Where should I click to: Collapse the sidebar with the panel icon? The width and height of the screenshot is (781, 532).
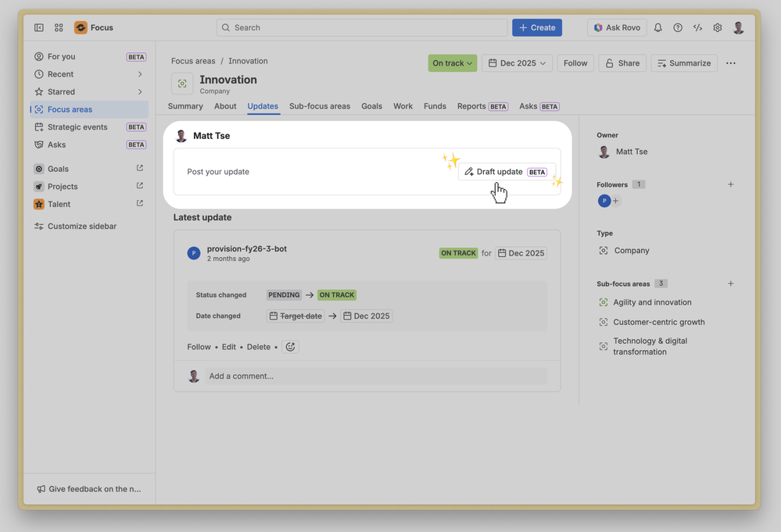[x=39, y=27]
